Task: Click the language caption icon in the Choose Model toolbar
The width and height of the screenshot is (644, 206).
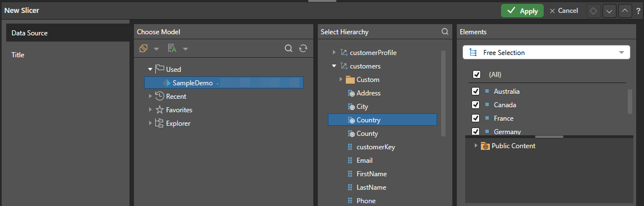Action: [172, 48]
